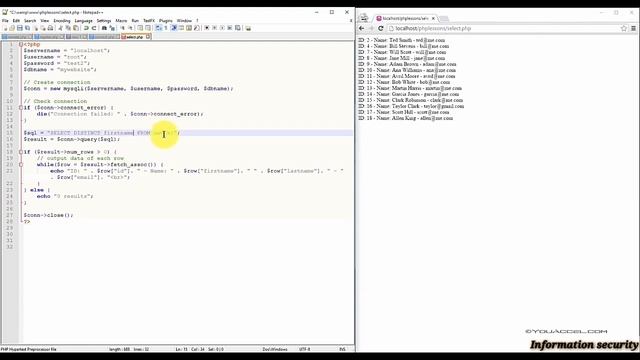Screen dimensions: 640x360
Task: Click the Copy toolbar icon
Action: tap(68, 28)
